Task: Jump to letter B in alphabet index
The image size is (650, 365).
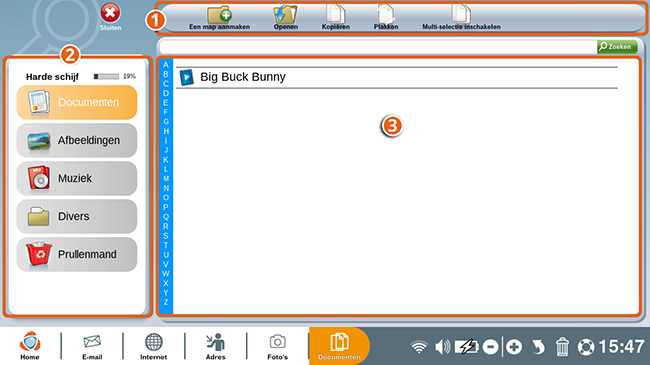Action: pos(166,74)
